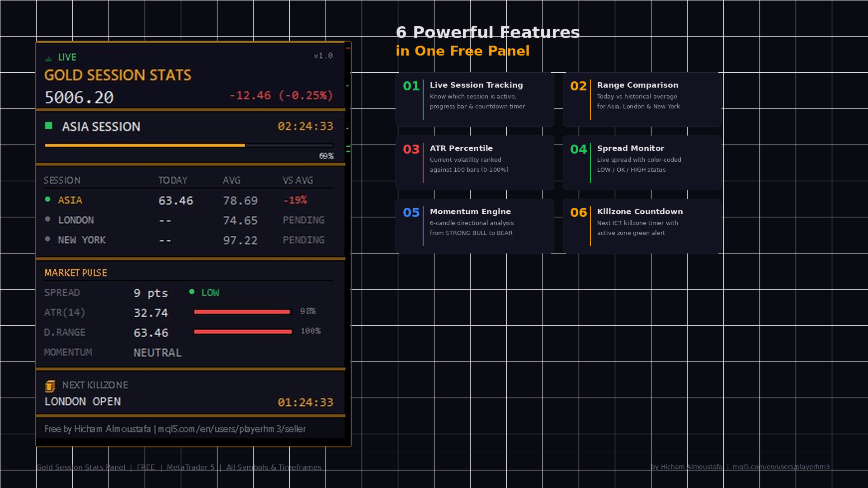This screenshot has height=488, width=868.
Task: Click the mql5.com seller link in panel footer
Action: (x=231, y=429)
